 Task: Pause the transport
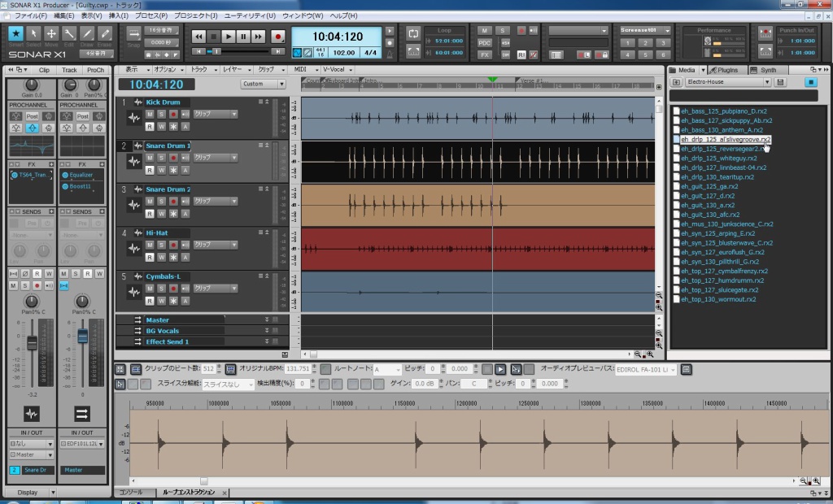click(243, 36)
